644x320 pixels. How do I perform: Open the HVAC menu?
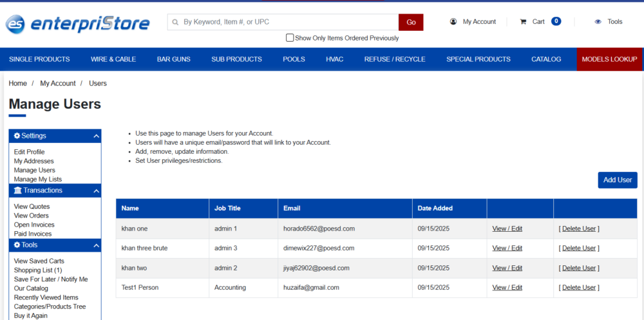tap(335, 59)
